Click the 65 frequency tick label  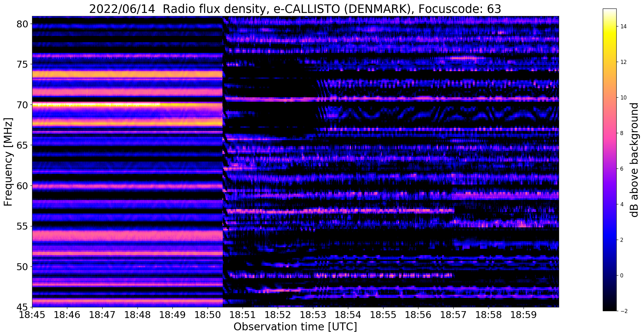[x=22, y=145]
